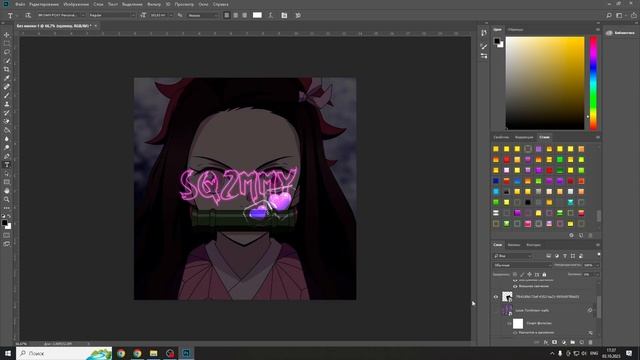Select the Brush tool
Image resolution: width=640 pixels, height=360 pixels.
pos(7,96)
